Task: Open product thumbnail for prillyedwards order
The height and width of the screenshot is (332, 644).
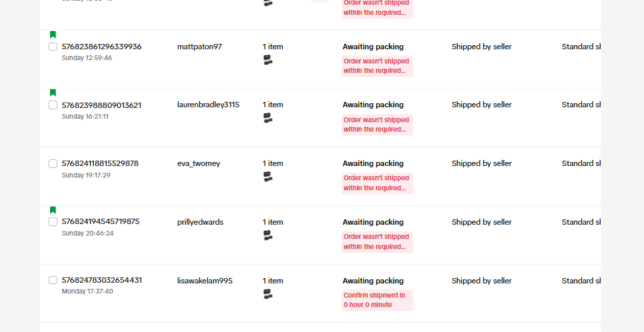Action: (x=268, y=236)
